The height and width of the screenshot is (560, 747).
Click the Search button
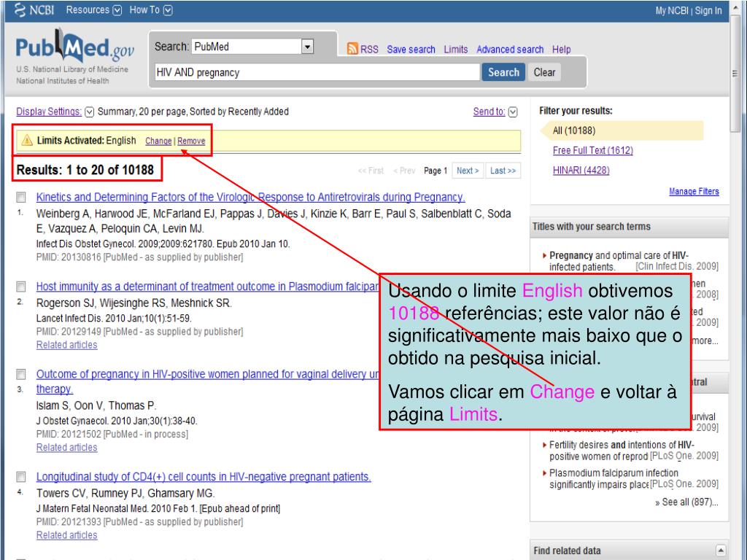(x=503, y=72)
